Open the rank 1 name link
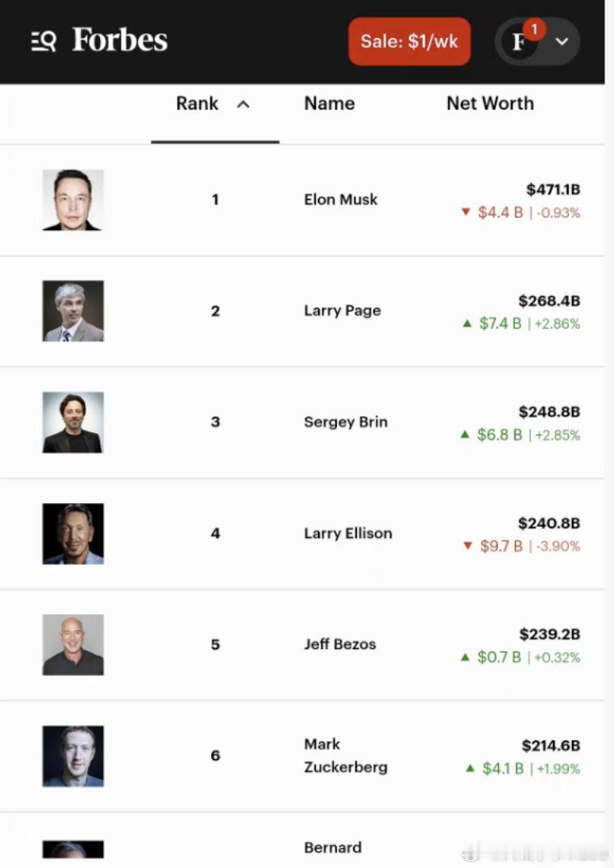This screenshot has width=614, height=868. tap(340, 200)
